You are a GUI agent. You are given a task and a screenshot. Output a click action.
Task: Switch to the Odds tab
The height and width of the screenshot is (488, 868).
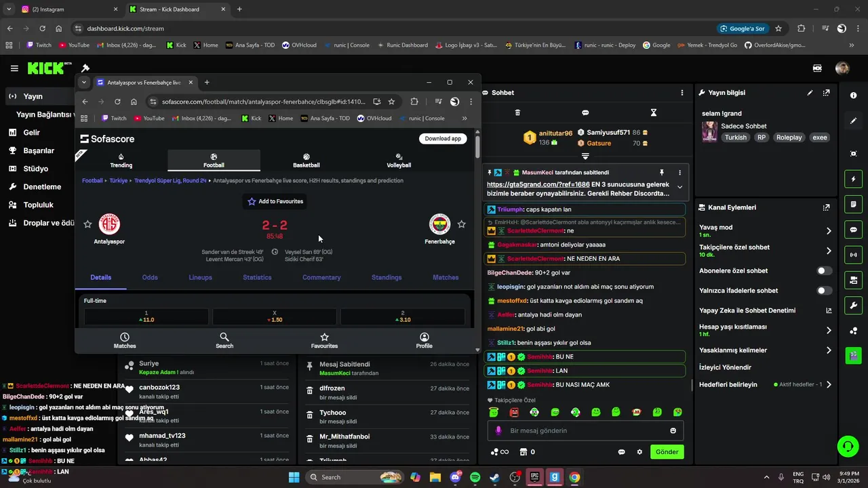tap(150, 277)
